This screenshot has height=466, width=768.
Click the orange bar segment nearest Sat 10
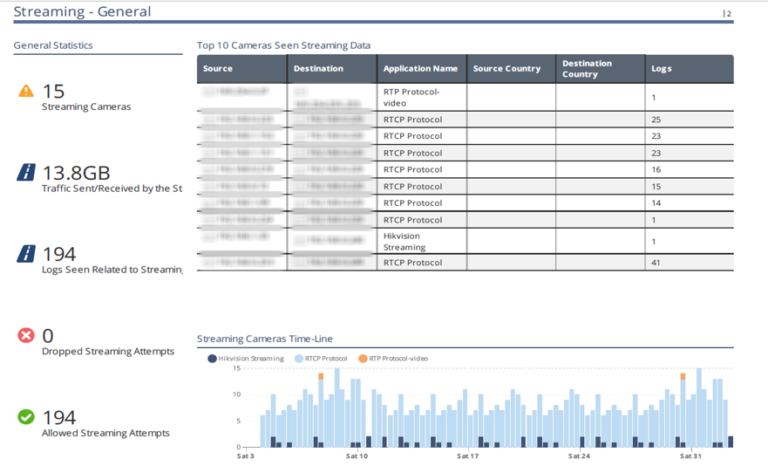(321, 376)
